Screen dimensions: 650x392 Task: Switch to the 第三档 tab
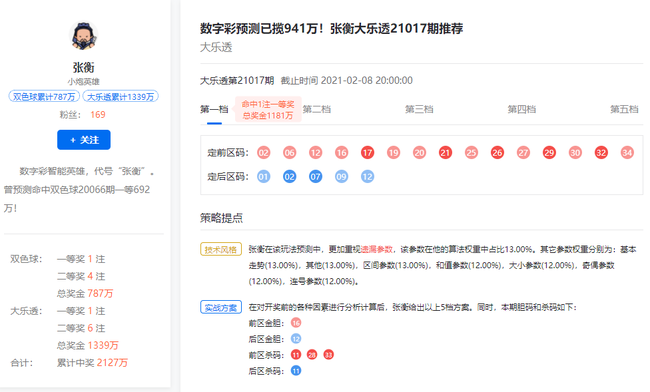tap(419, 109)
